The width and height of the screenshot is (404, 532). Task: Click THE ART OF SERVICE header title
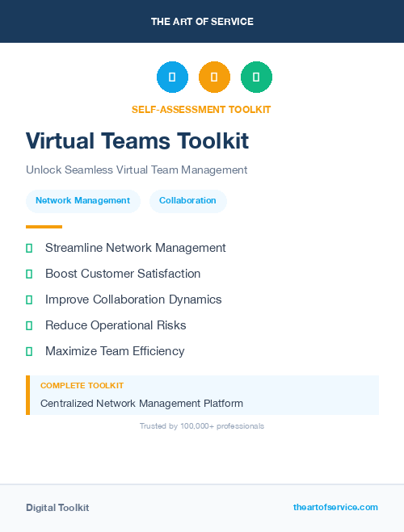[202, 22]
